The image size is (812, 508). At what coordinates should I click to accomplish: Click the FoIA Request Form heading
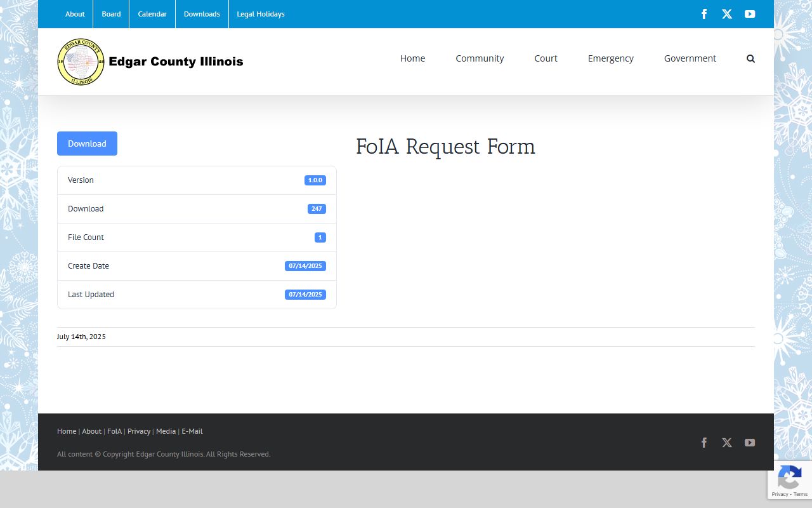[445, 147]
